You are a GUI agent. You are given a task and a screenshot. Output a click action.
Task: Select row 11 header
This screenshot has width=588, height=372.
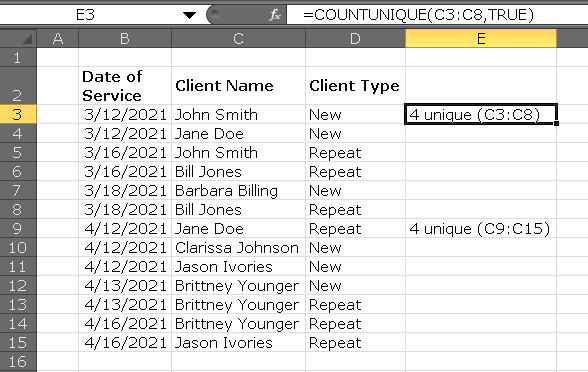tap(18, 267)
